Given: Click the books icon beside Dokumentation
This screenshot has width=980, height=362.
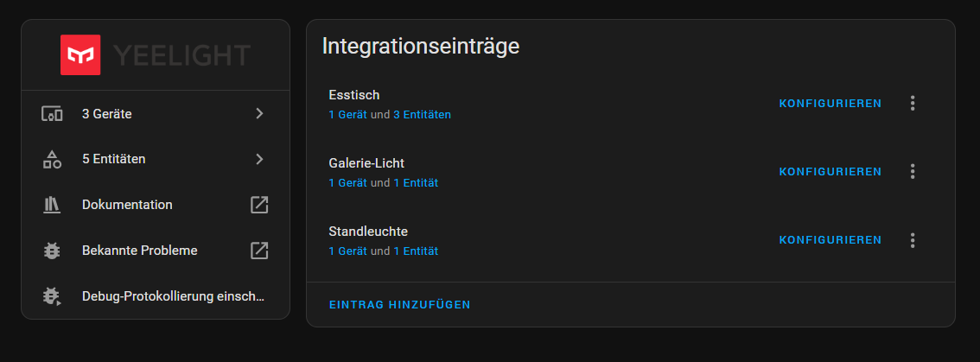Looking at the screenshot, I should tap(52, 205).
